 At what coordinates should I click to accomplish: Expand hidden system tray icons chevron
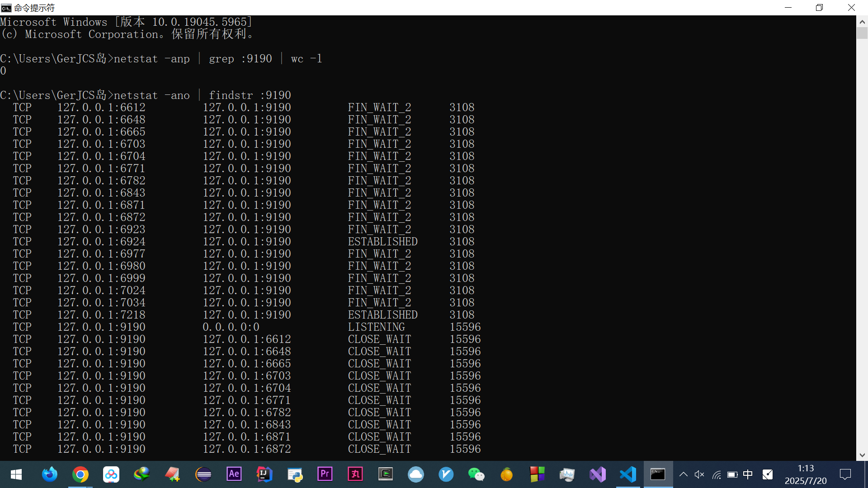click(684, 474)
